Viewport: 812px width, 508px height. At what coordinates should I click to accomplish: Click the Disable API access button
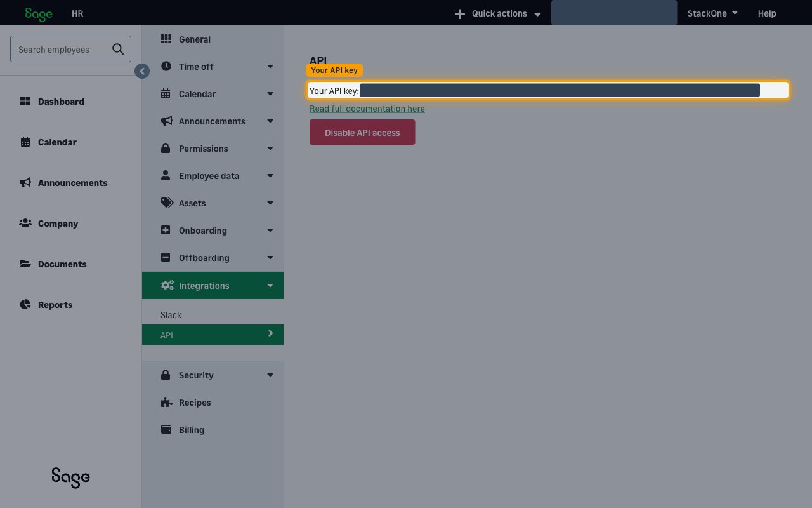(x=362, y=132)
